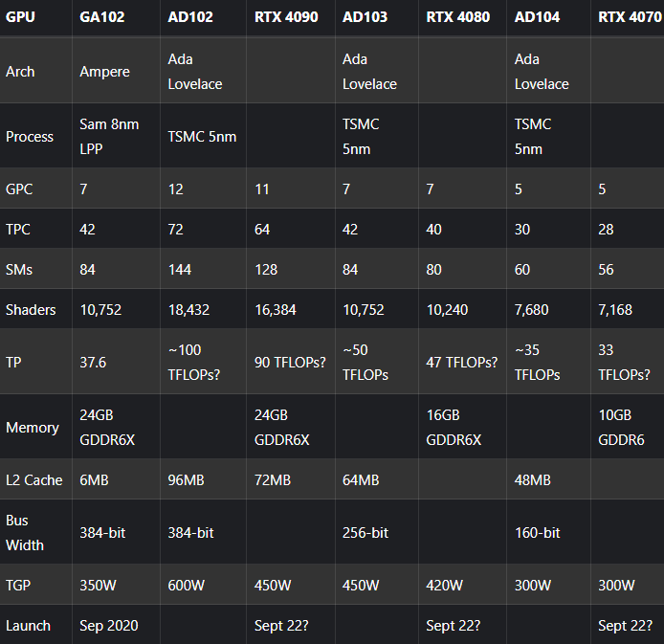Select the GA102 column header

[x=103, y=17]
